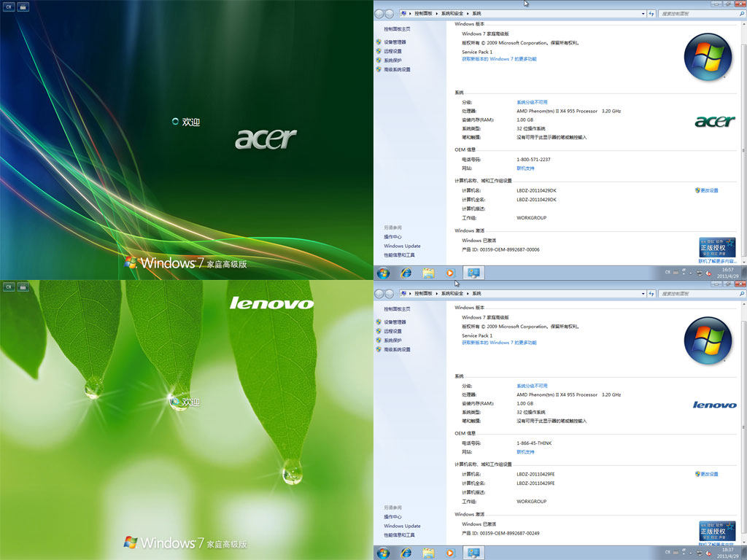The width and height of the screenshot is (747, 560).
Task: Open 设备管理器 in the Acer window sidebar
Action: coord(395,42)
